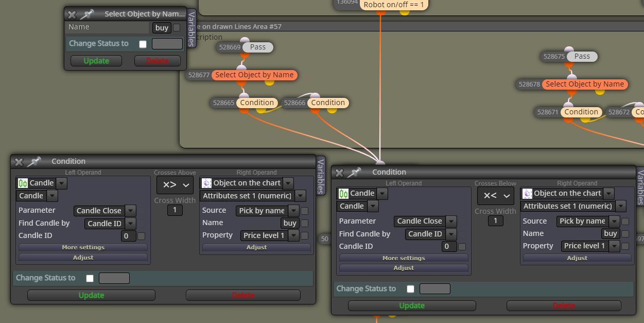Enable Change Status in Crosses Above panel
The image size is (644, 323).
[90, 278]
